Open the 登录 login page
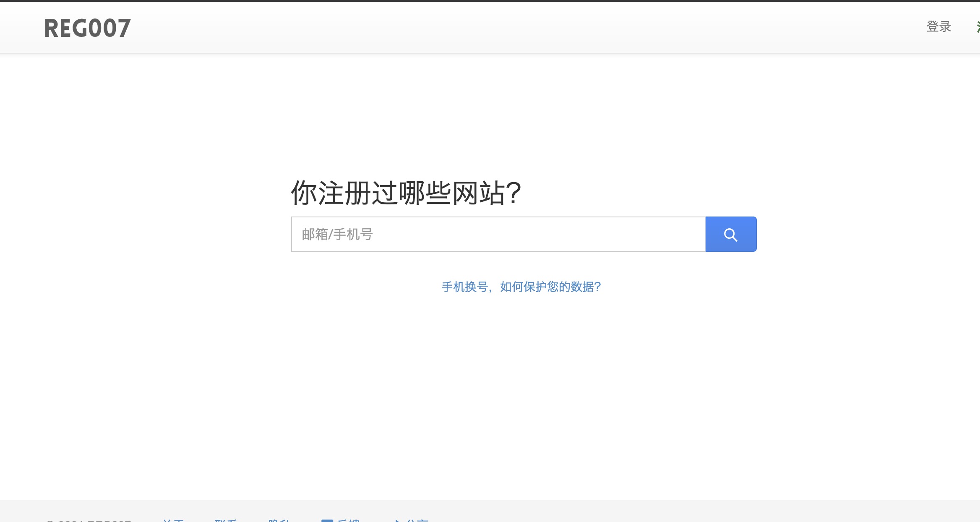The height and width of the screenshot is (522, 980). [x=938, y=26]
